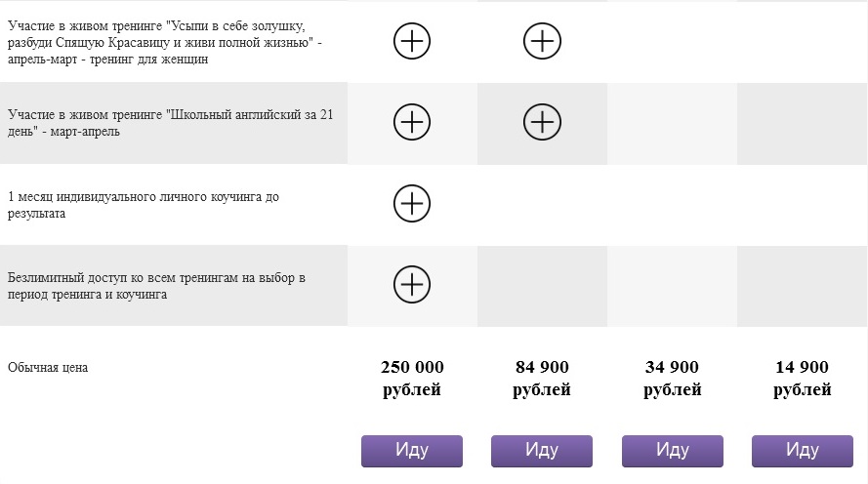
Task: Click "1 месяц индивидуального личного коучинга" text
Action: [144, 204]
